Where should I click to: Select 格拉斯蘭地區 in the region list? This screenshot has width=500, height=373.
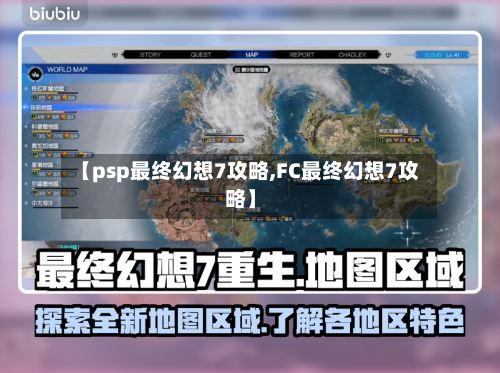(48, 88)
